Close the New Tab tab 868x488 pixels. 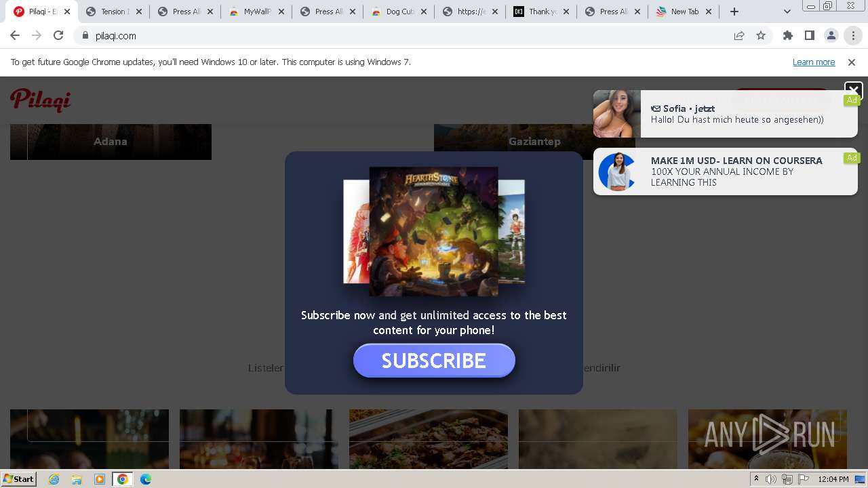(x=709, y=12)
